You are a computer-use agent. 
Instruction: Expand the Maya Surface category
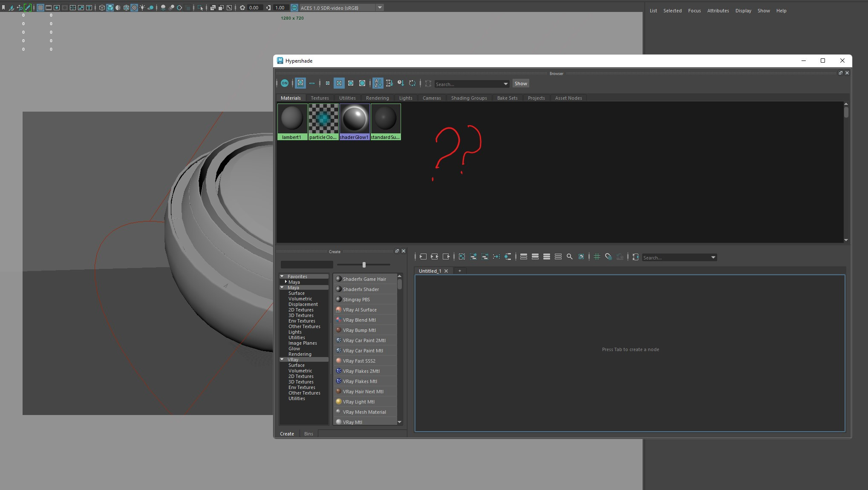[296, 293]
